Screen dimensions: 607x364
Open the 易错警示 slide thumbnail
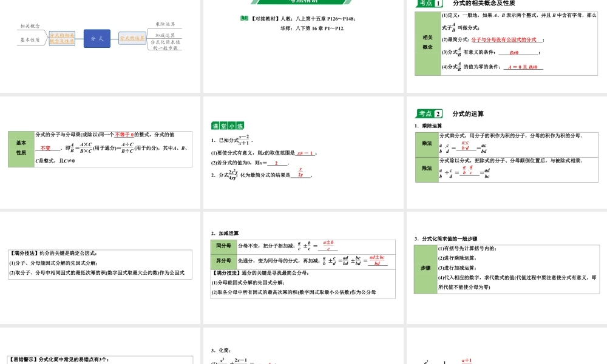pyautogui.click(x=101, y=346)
